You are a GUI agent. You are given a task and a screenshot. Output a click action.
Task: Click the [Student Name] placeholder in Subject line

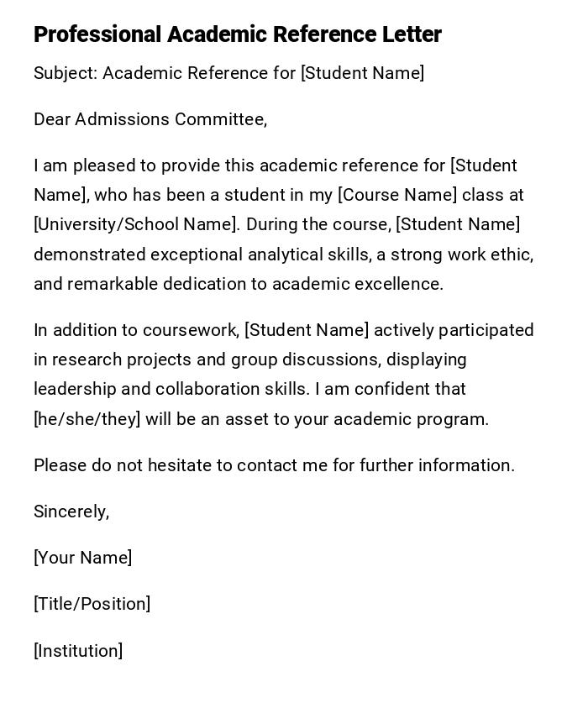click(362, 73)
